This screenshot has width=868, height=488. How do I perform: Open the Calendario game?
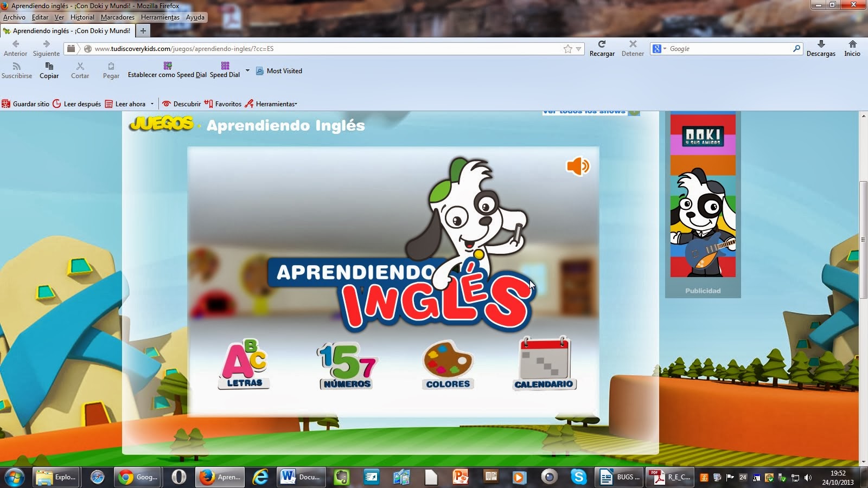coord(544,363)
